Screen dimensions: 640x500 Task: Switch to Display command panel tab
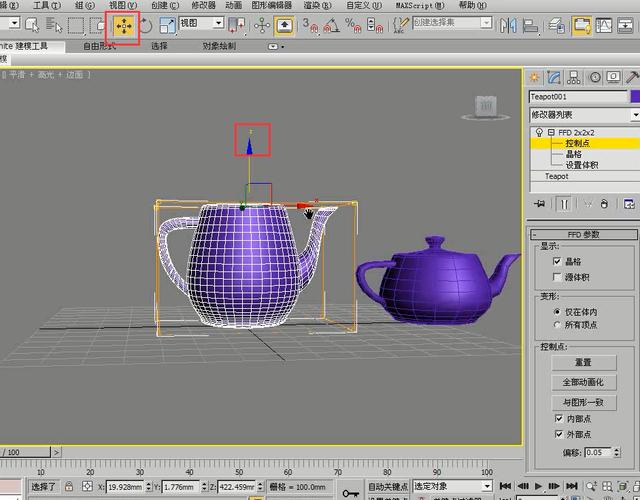point(613,77)
